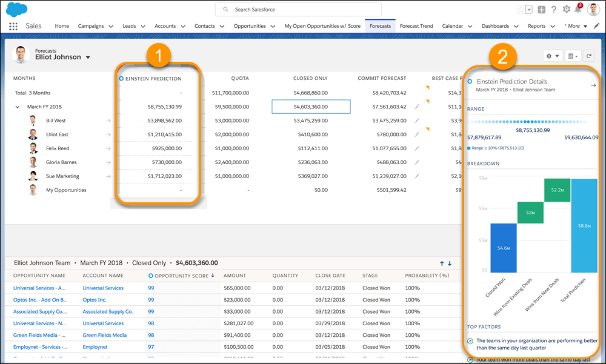Edit Sue Marketing's commit forecast pencil

[417, 176]
